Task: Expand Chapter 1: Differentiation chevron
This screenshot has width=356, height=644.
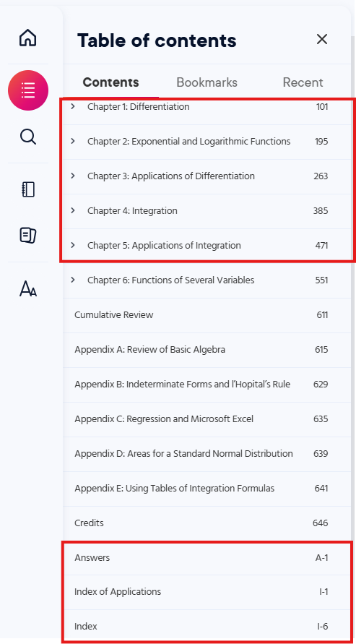Action: pyautogui.click(x=73, y=106)
